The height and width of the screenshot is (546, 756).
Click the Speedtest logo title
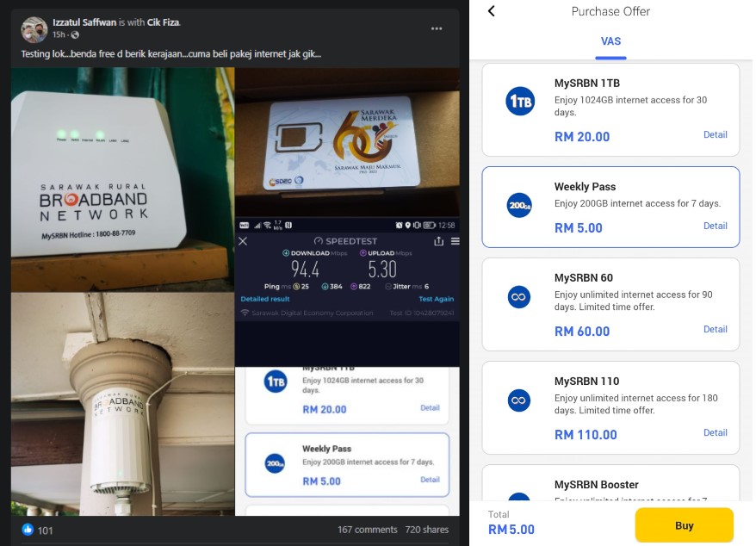(x=345, y=241)
